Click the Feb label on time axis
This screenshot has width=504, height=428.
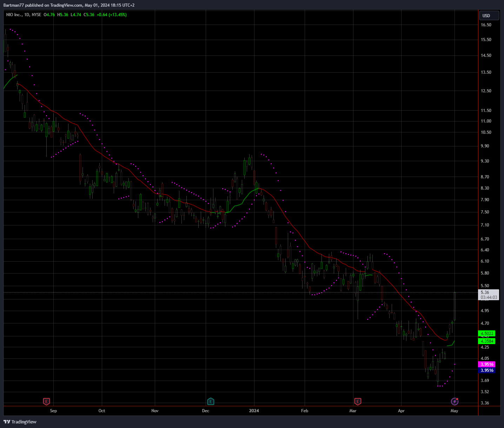[x=305, y=411]
